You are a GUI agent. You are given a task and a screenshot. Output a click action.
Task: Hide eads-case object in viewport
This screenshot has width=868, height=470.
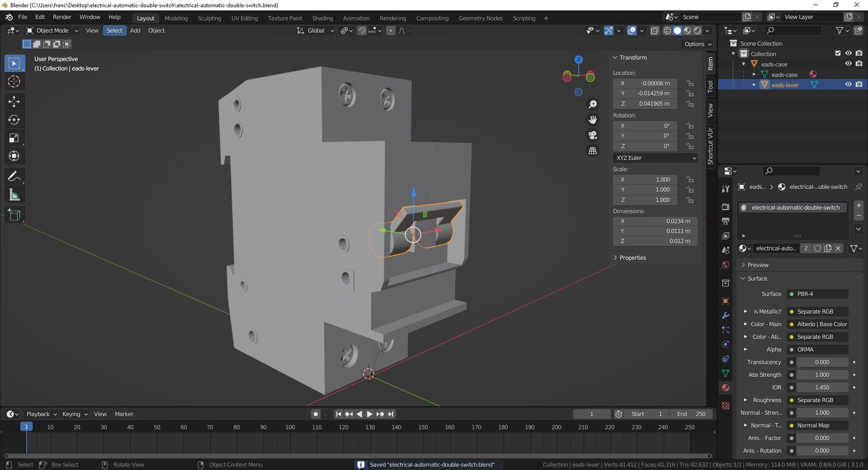pos(849,64)
